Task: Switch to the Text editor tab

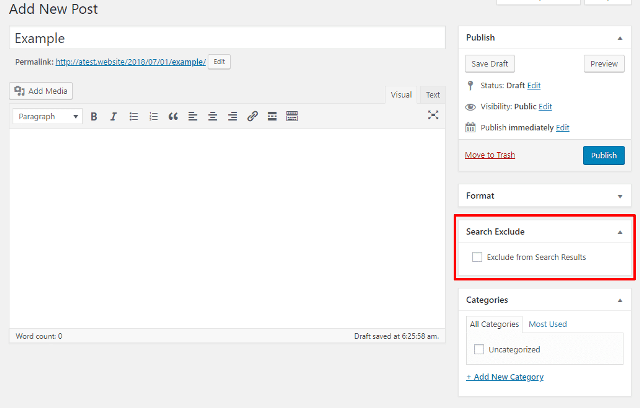Action: click(x=433, y=95)
